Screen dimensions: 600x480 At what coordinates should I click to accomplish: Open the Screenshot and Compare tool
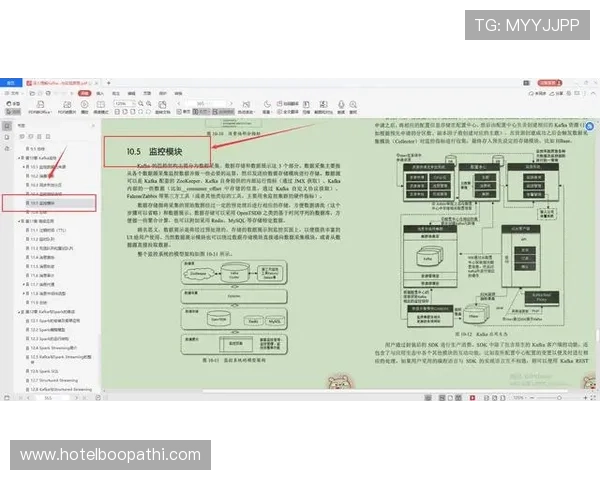coord(323,108)
